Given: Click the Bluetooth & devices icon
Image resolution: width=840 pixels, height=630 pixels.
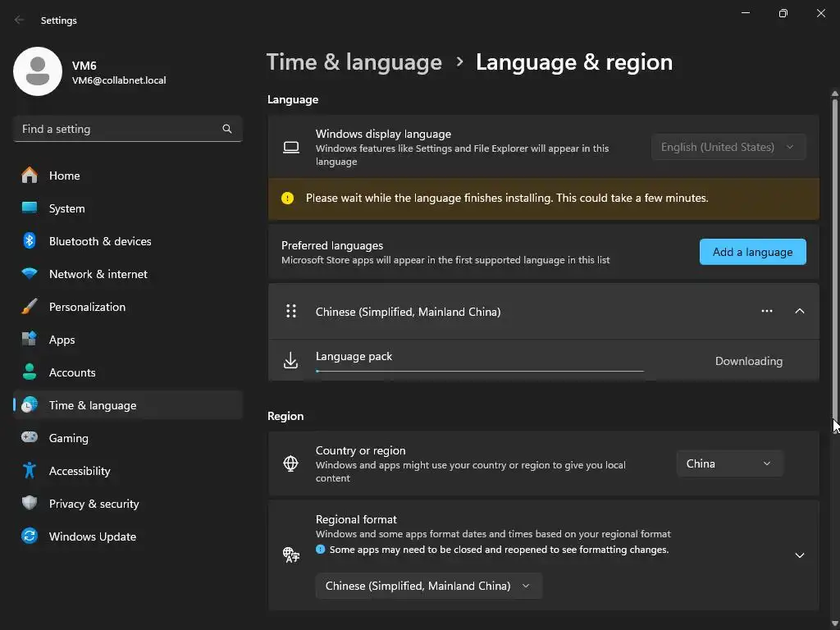Looking at the screenshot, I should (x=30, y=241).
